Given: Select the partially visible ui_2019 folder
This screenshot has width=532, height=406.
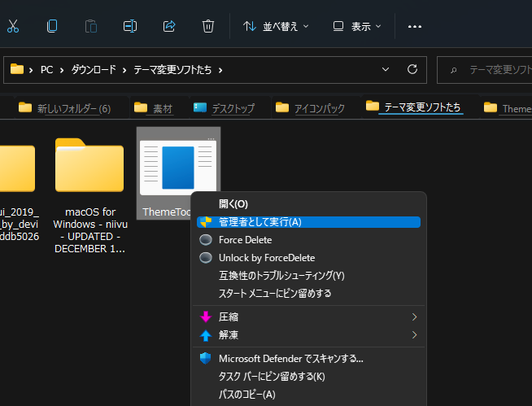Looking at the screenshot, I should click(x=18, y=192).
